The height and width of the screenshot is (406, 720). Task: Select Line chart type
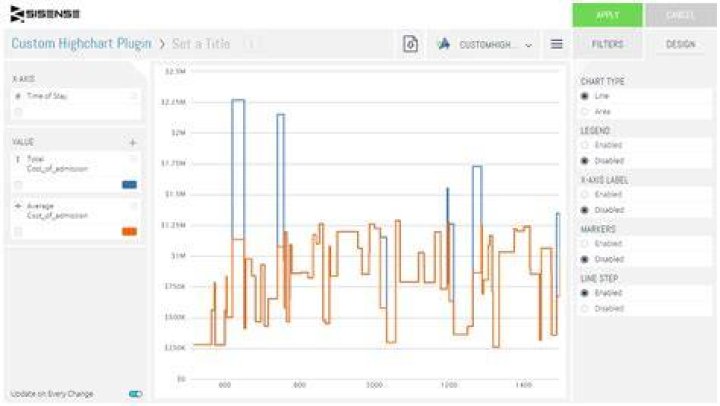pos(584,96)
